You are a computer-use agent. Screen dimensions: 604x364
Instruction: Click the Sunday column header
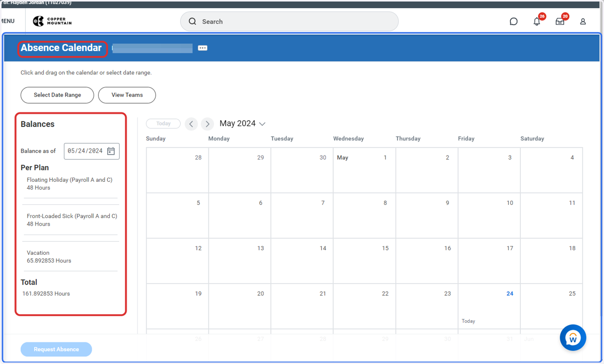click(x=156, y=138)
